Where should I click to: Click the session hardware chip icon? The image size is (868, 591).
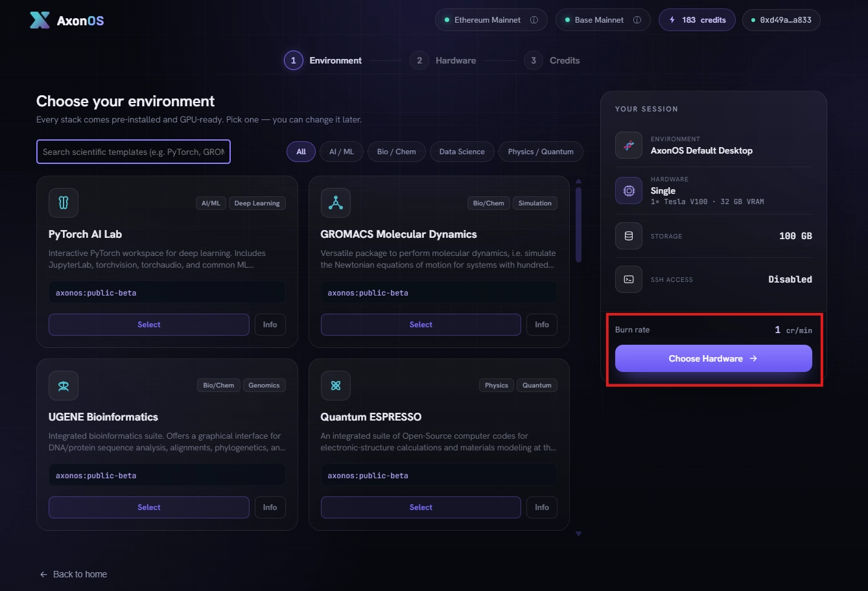(629, 191)
